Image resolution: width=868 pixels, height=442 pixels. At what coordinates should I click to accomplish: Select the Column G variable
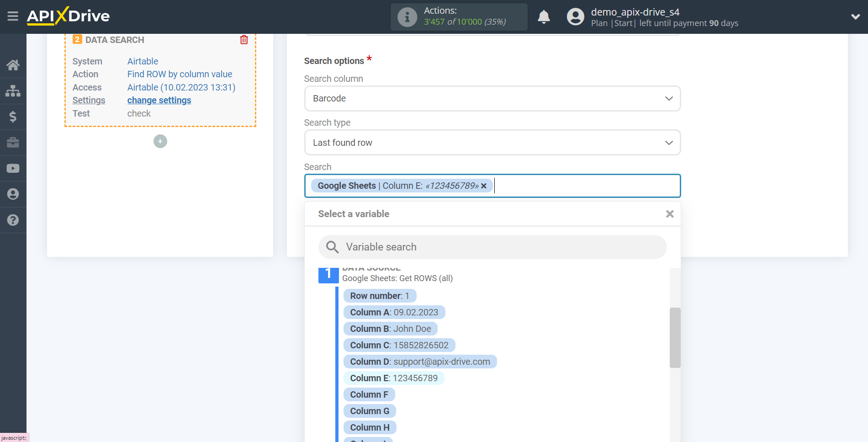[x=370, y=411]
